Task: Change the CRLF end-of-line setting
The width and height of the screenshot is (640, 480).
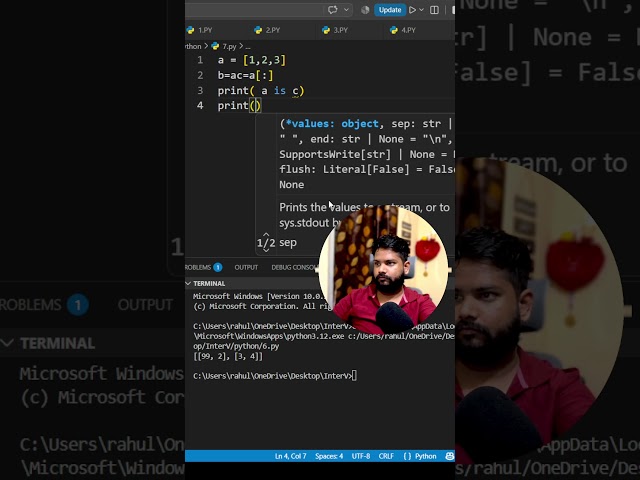Action: (x=386, y=456)
